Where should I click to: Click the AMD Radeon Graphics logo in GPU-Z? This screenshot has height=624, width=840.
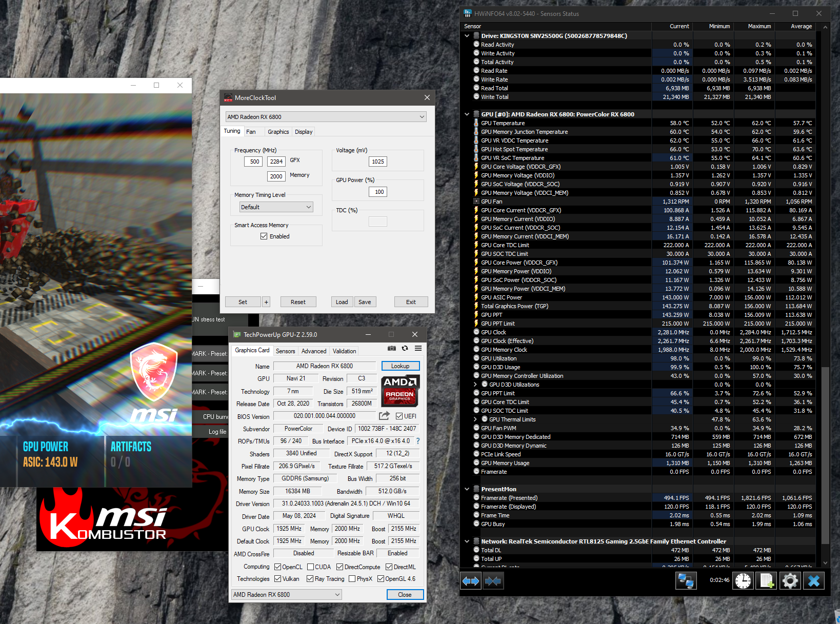click(401, 390)
